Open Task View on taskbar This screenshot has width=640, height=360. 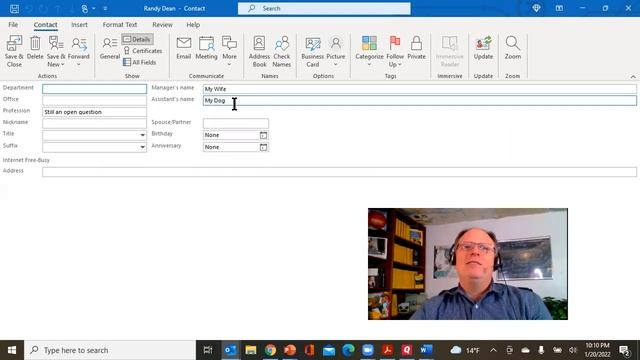pyautogui.click(x=208, y=350)
